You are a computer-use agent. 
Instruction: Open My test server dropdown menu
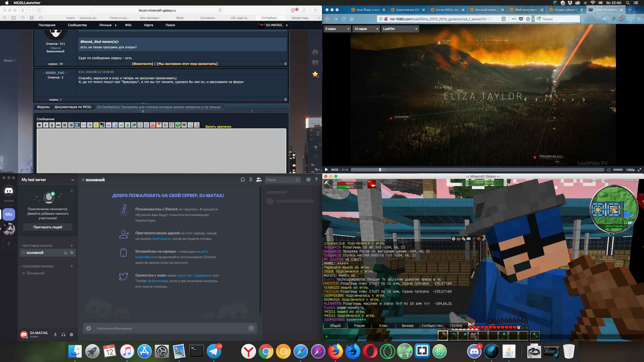coord(48,180)
